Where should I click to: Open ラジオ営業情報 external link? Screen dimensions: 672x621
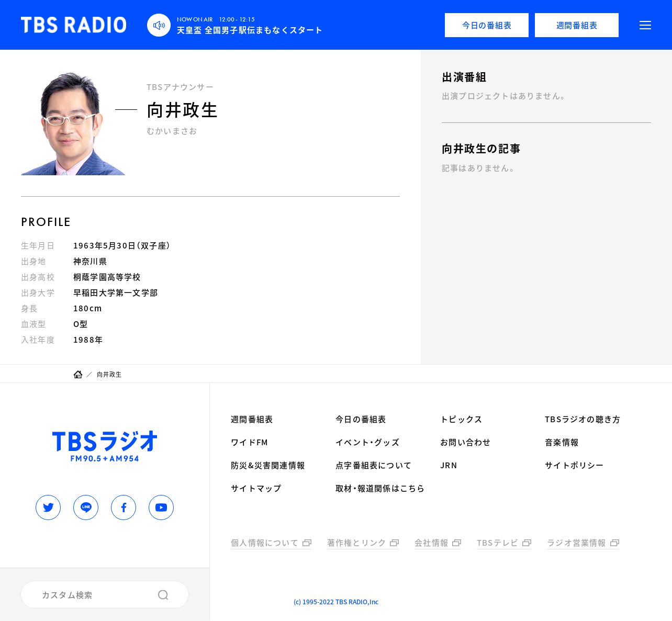pyautogui.click(x=583, y=543)
